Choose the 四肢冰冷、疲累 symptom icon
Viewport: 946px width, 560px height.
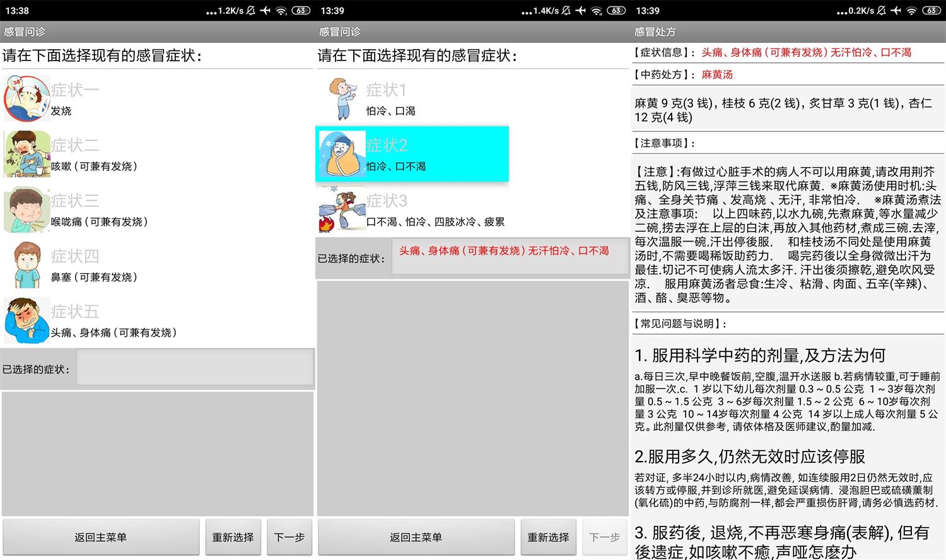coord(342,210)
